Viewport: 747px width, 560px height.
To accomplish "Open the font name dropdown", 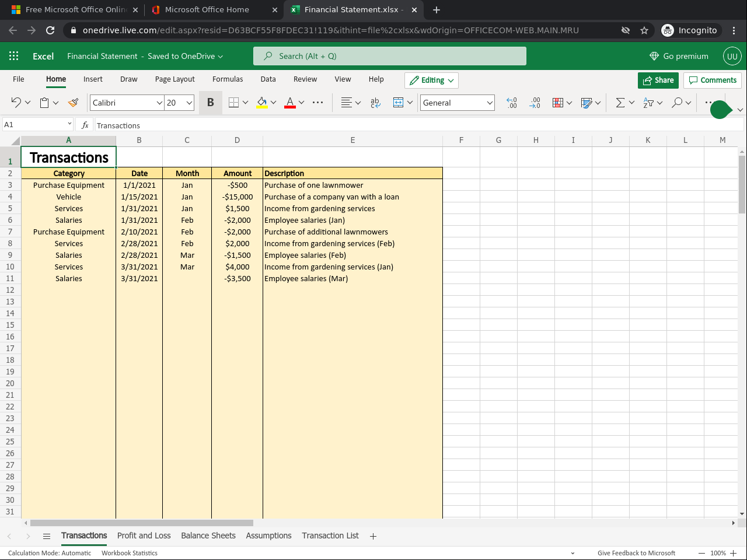I will (x=159, y=103).
